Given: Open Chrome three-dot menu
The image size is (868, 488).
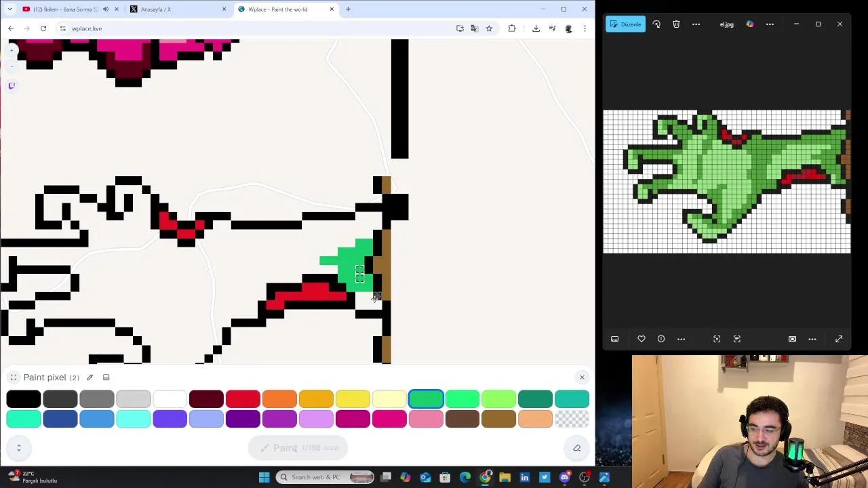Looking at the screenshot, I should coord(585,28).
